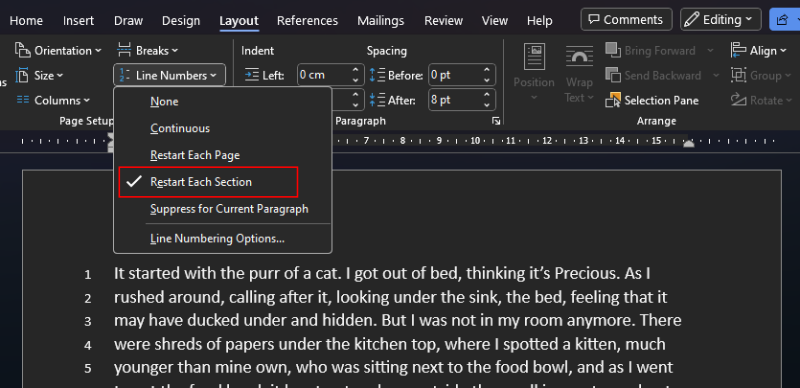The image size is (800, 388).
Task: Open the Columns layout option
Action: click(x=53, y=100)
